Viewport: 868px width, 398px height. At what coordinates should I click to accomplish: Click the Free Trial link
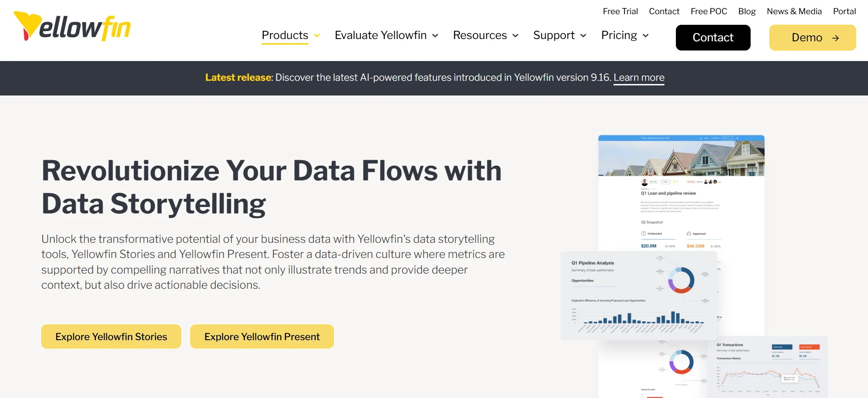[620, 11]
